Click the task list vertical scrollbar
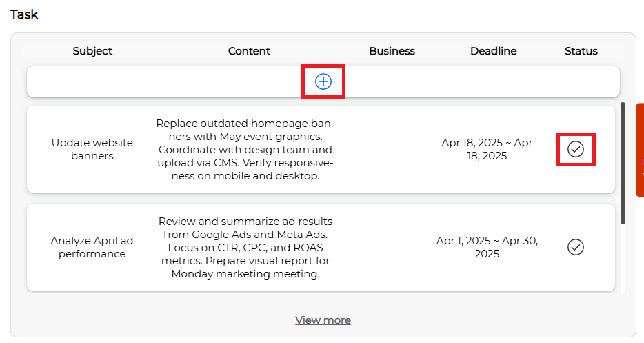The height and width of the screenshot is (343, 644). coord(623,164)
